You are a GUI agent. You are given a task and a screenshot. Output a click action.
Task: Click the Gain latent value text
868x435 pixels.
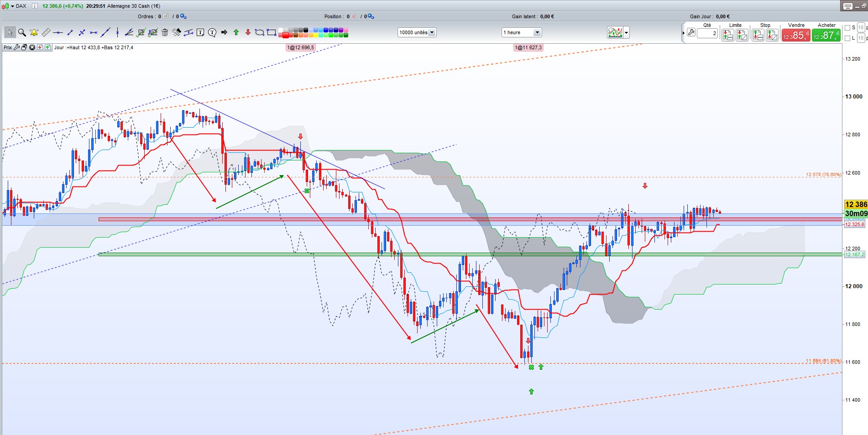tap(547, 16)
